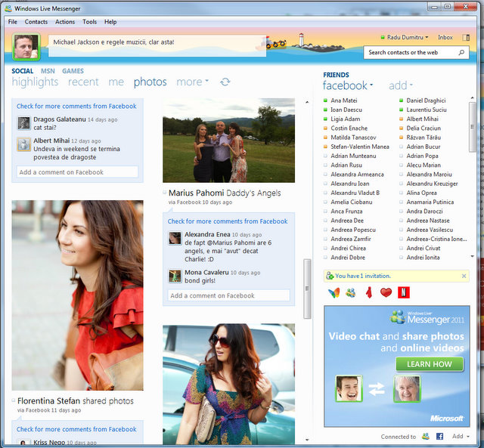Click Add a comment under Mona Cavaleru
484x448 pixels.
pyautogui.click(x=228, y=295)
